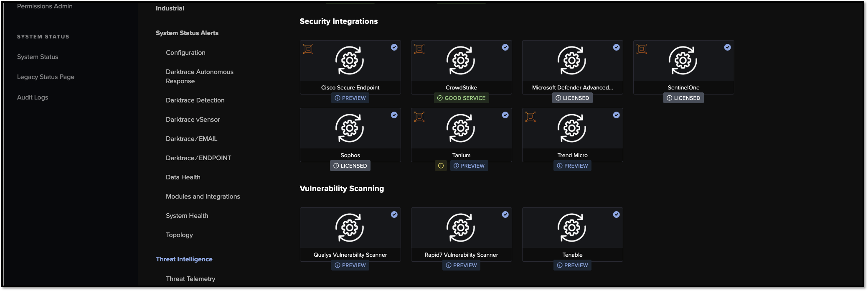The image size is (868, 291).
Task: Click the orange target icon on Trend Micro tile
Action: 530,117
